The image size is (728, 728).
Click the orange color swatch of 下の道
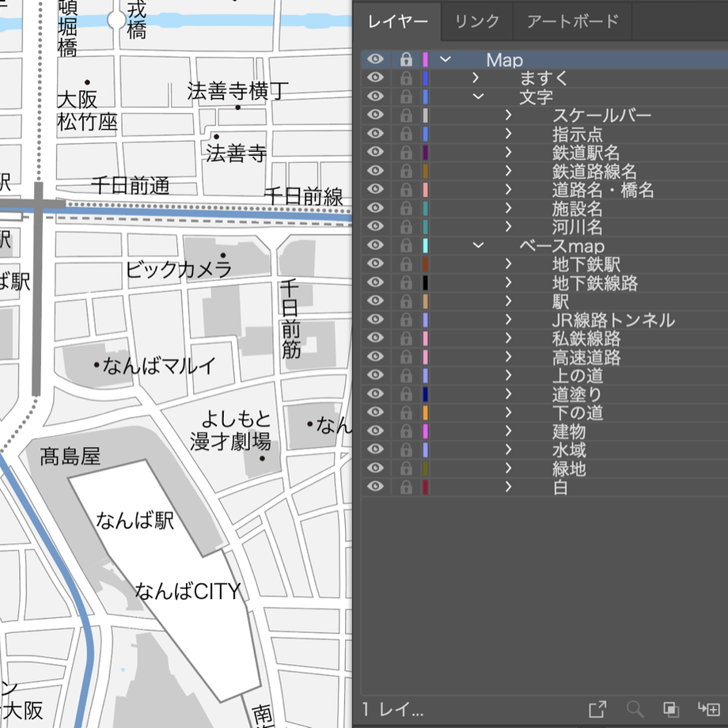425,412
